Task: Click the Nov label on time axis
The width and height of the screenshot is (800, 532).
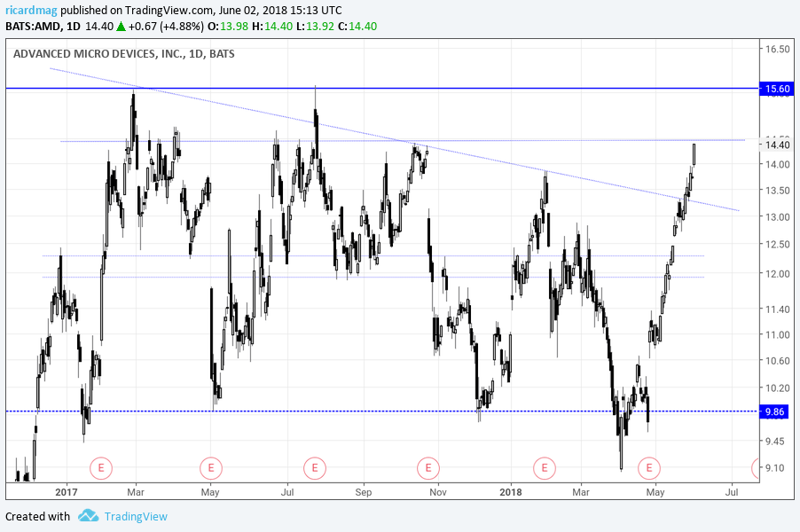Action: click(x=438, y=492)
